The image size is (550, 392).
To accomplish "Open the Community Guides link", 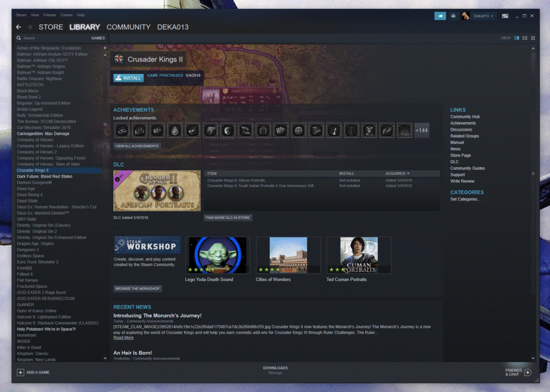I will (x=468, y=168).
